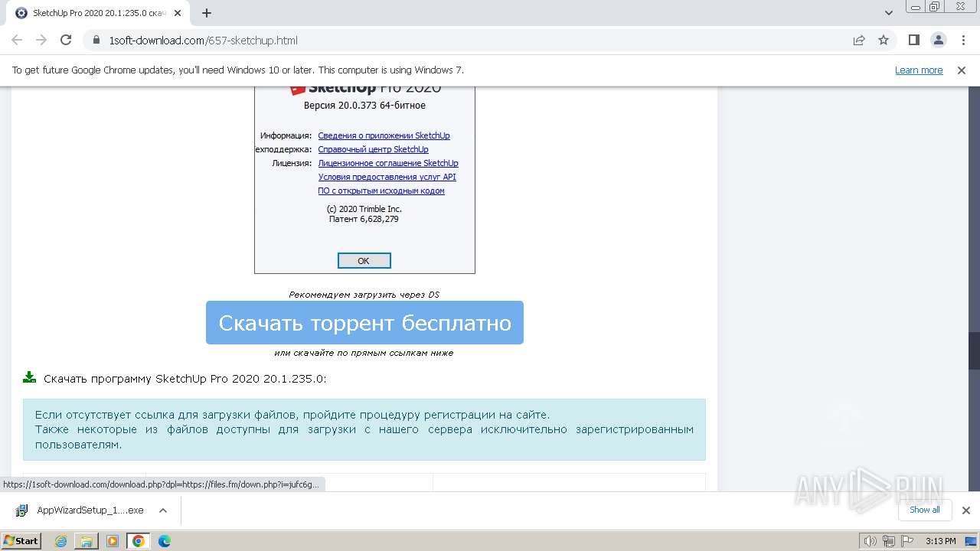The width and height of the screenshot is (980, 551).
Task: Open tab search dropdown arrow
Action: coord(889,13)
